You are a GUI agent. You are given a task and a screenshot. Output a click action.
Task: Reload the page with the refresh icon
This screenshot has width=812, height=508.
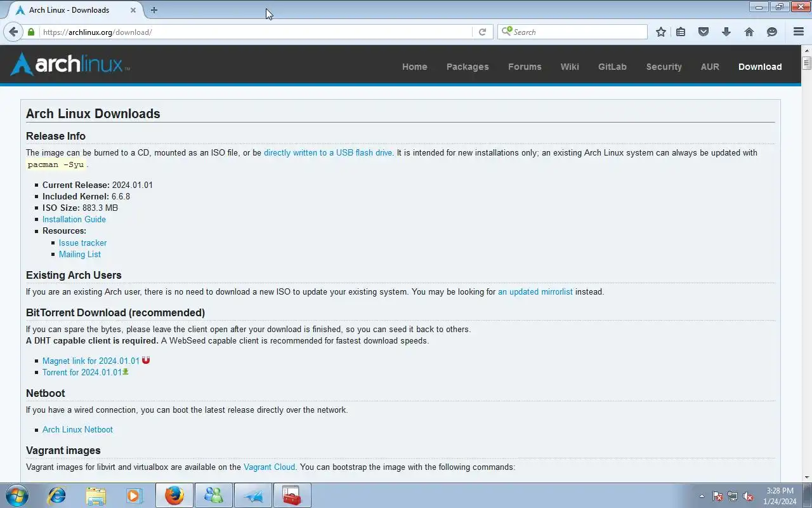tap(482, 32)
